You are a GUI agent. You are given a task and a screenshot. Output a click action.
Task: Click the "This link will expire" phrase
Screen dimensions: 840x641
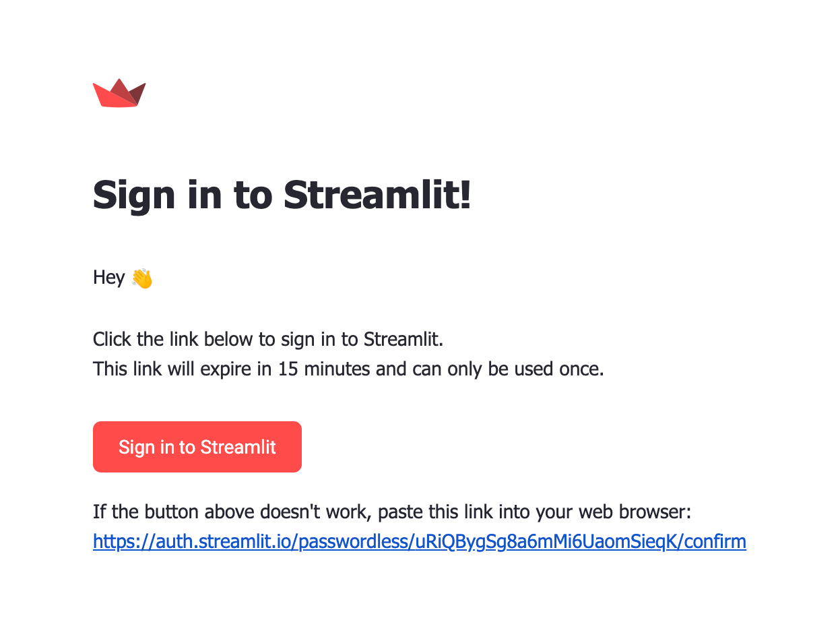pos(172,369)
